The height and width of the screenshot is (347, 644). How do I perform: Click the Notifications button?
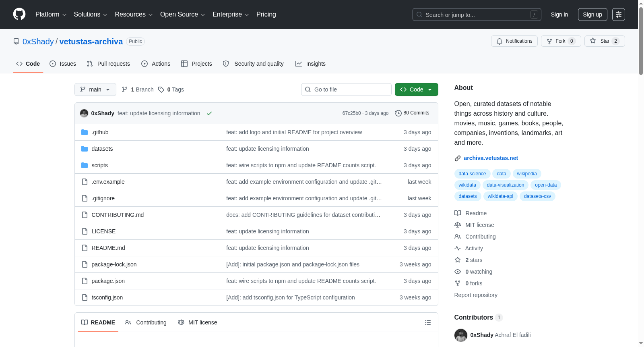pyautogui.click(x=514, y=41)
